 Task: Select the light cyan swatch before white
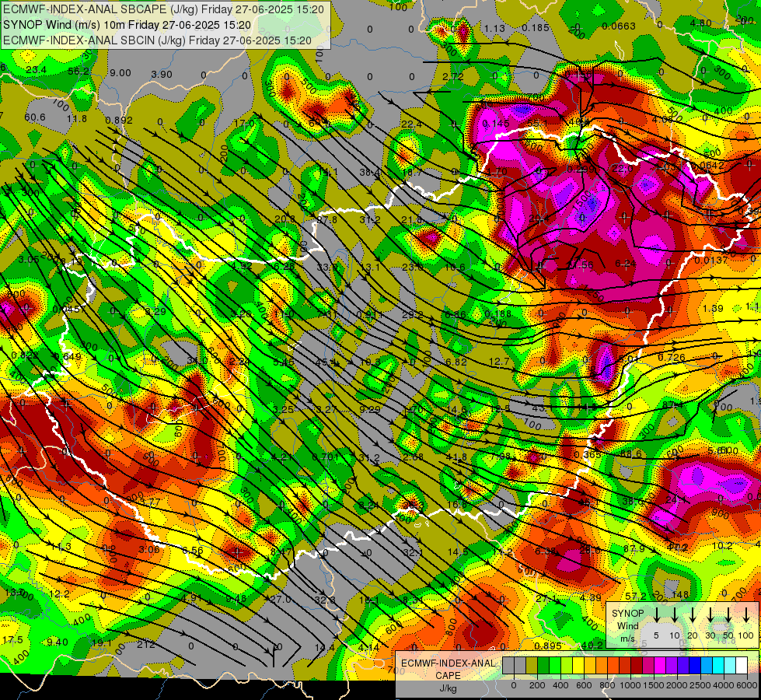[x=730, y=666]
